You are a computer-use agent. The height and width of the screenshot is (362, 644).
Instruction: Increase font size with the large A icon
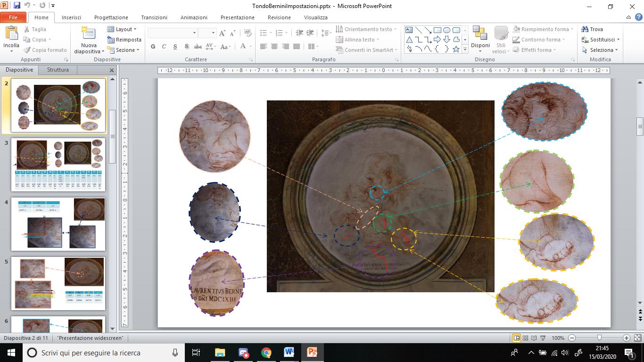tap(223, 33)
